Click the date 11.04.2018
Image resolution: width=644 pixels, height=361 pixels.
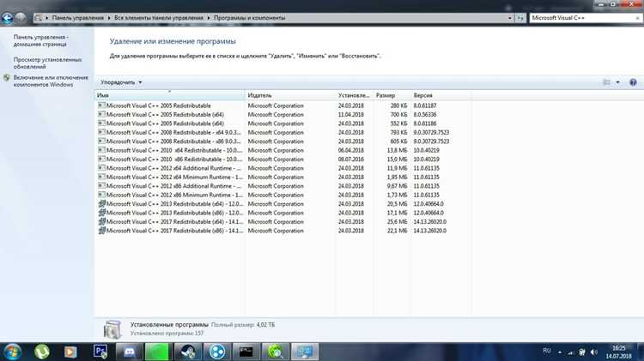click(350, 114)
